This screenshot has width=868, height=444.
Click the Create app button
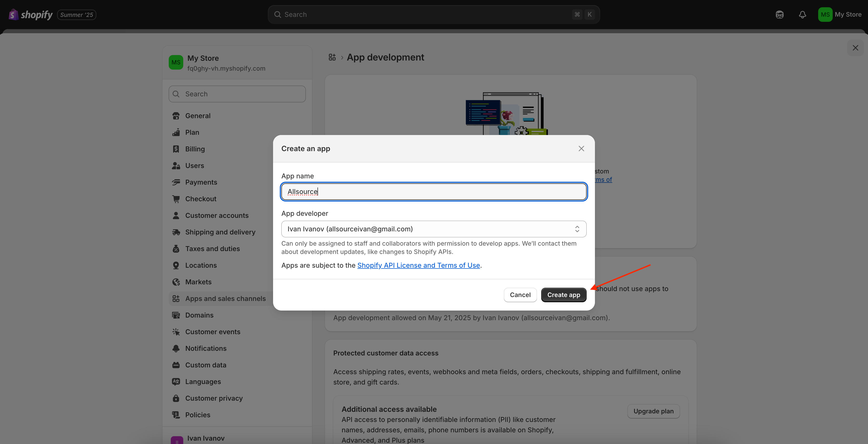(563, 295)
